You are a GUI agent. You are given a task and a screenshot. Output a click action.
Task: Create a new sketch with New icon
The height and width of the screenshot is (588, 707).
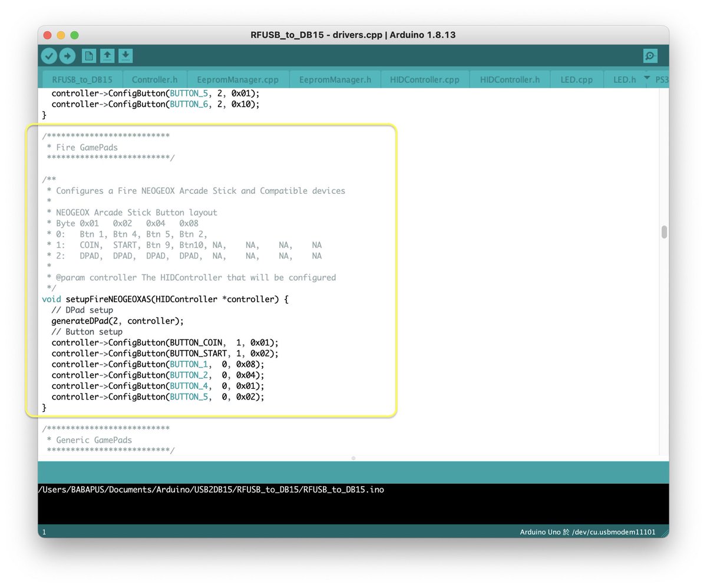[x=88, y=56]
